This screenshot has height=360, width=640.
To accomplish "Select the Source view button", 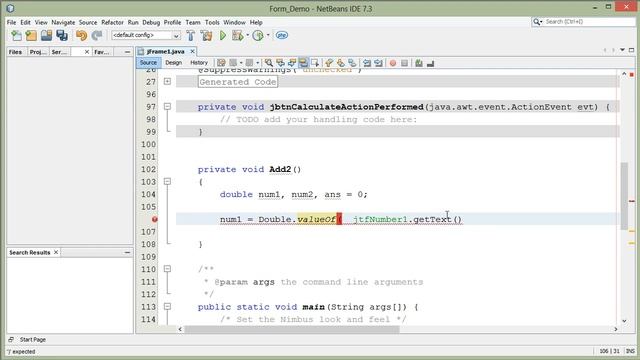I will tap(148, 63).
